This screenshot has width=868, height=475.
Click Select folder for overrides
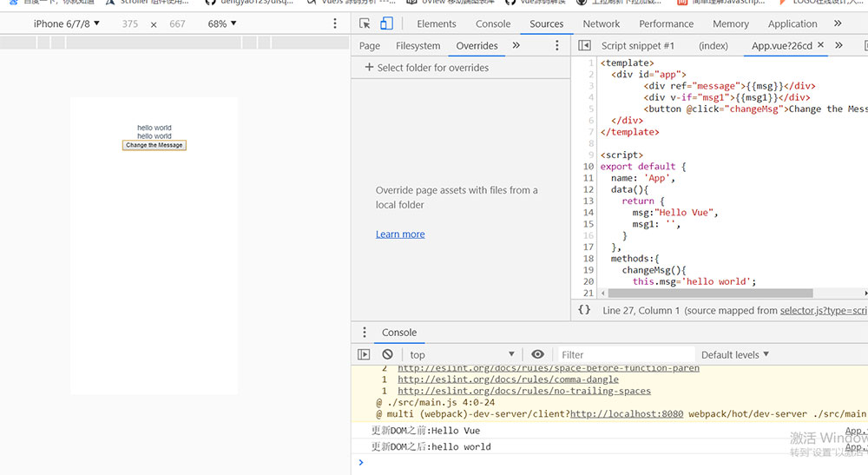pos(433,68)
